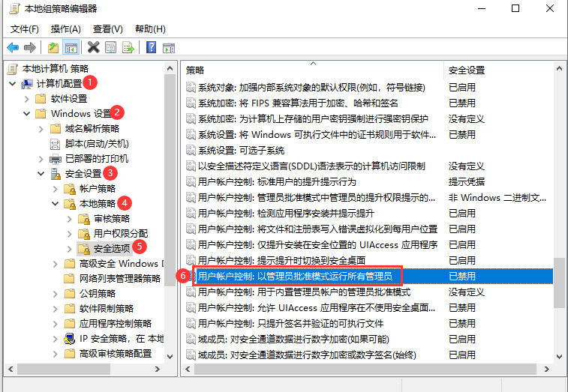This screenshot has height=392, width=568.
Task: Collapse the Windows 设置 tree node
Action: pos(26,114)
